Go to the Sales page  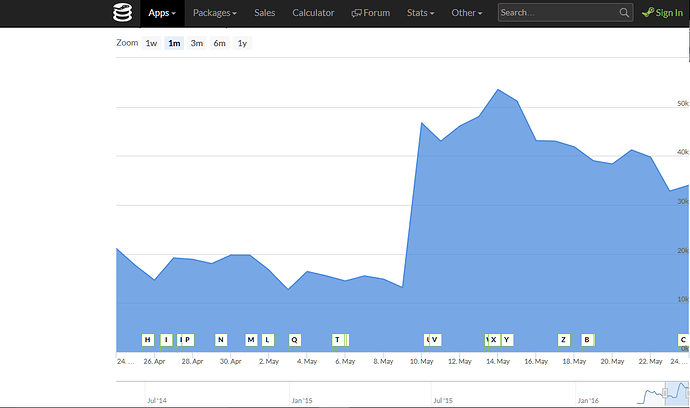(264, 13)
